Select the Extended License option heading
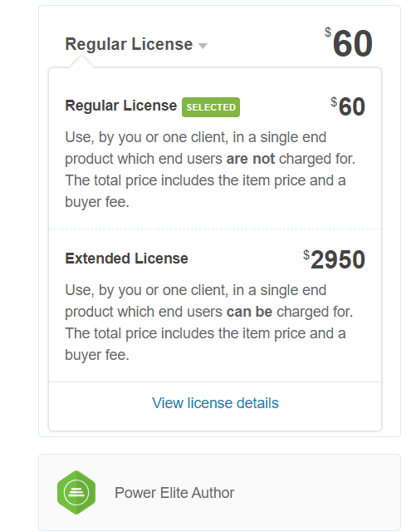 pos(126,259)
